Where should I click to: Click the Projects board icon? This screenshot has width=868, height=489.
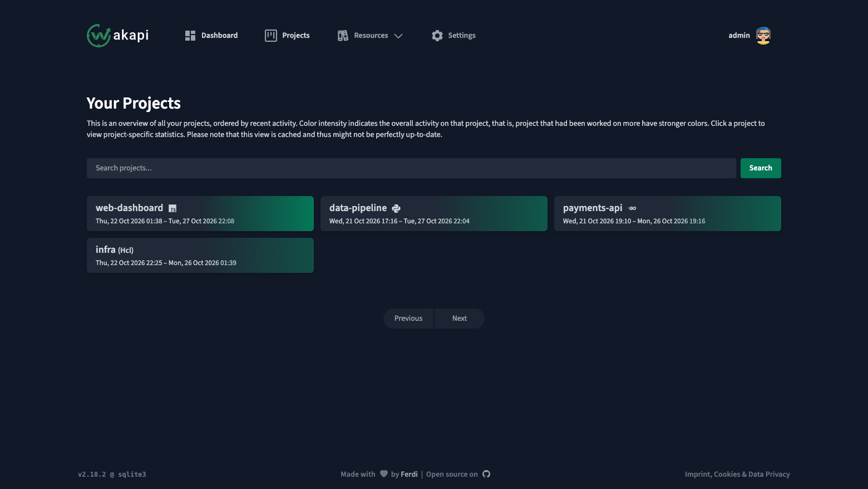tap(271, 36)
